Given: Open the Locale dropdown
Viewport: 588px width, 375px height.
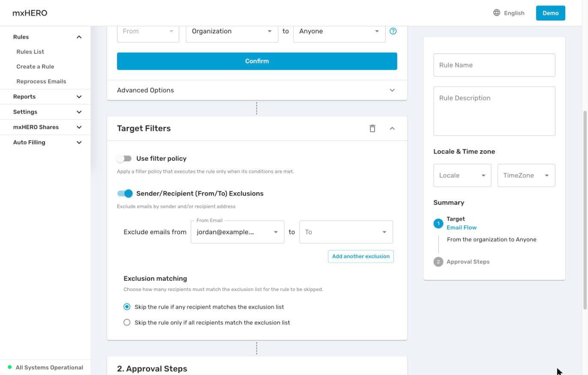Looking at the screenshot, I should 462,176.
